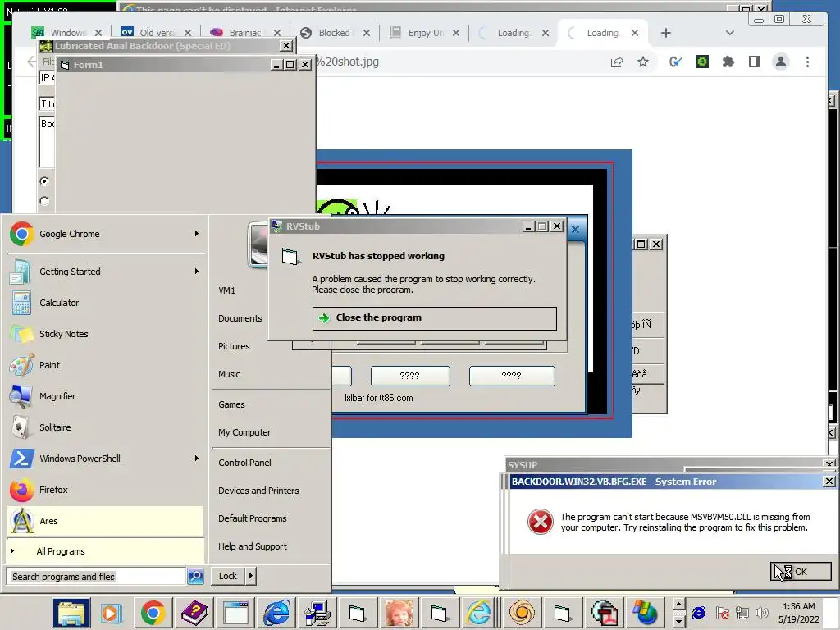Open Windows Media Player from taskbar
Image resolution: width=840 pixels, height=630 pixels.
click(x=111, y=613)
